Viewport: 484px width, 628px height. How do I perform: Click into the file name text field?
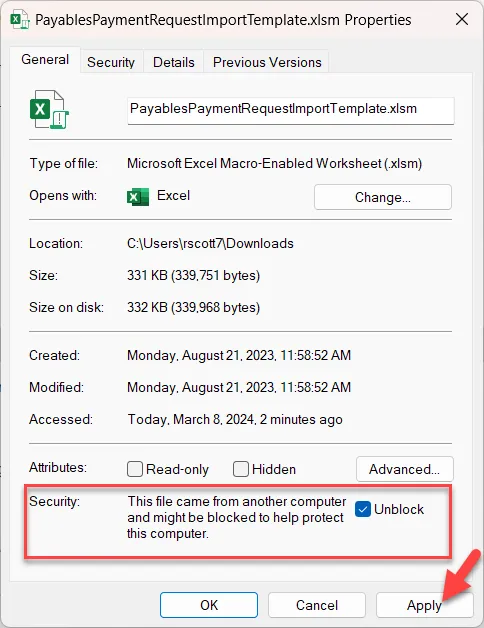(x=291, y=110)
